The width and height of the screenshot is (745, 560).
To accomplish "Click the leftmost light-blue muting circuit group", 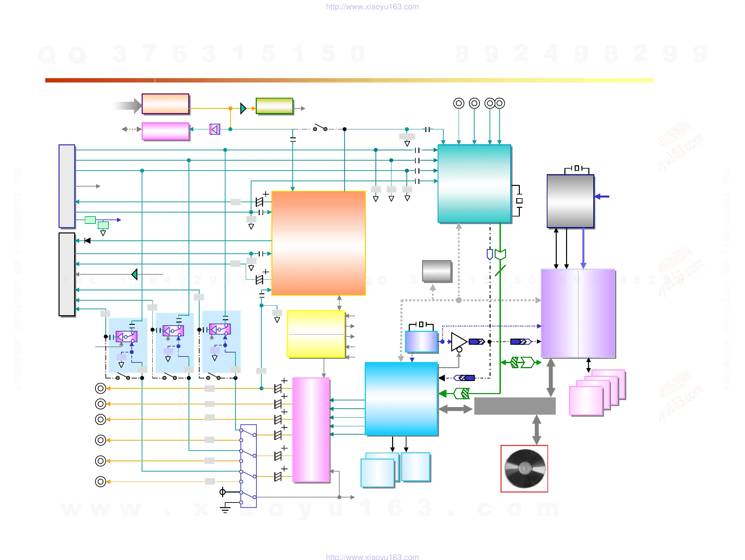I will [x=128, y=345].
